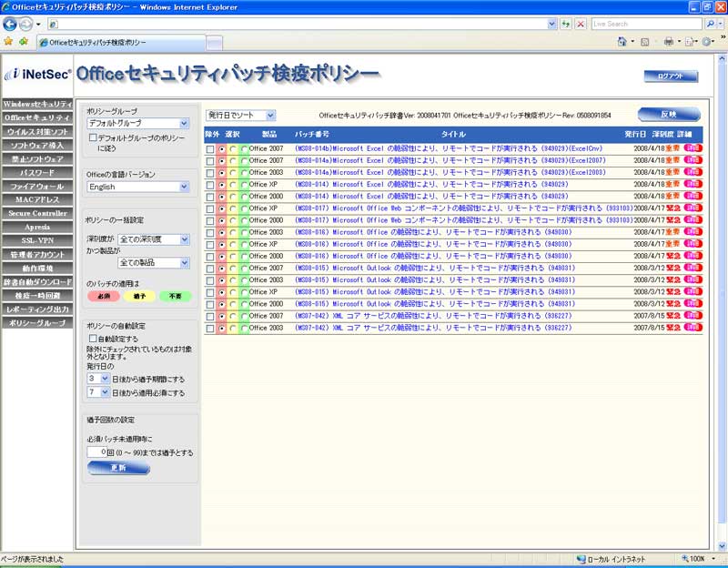
Task: Click the Home icon in the command bar
Action: point(622,42)
